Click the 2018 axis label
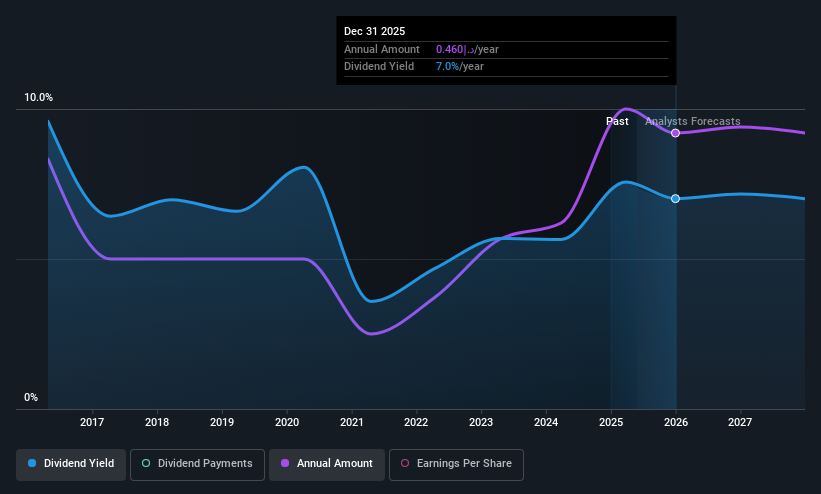 [x=157, y=422]
